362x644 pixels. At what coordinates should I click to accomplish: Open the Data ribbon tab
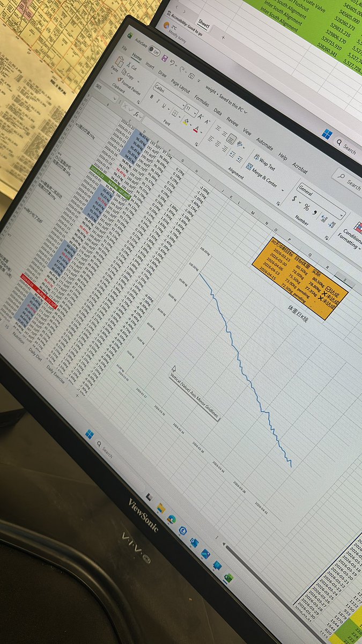(x=218, y=112)
